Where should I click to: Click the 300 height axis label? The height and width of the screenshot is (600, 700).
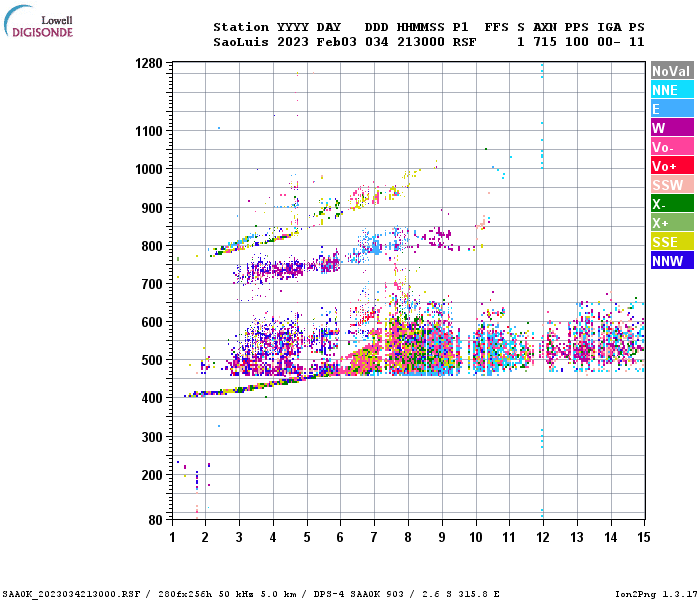152,437
